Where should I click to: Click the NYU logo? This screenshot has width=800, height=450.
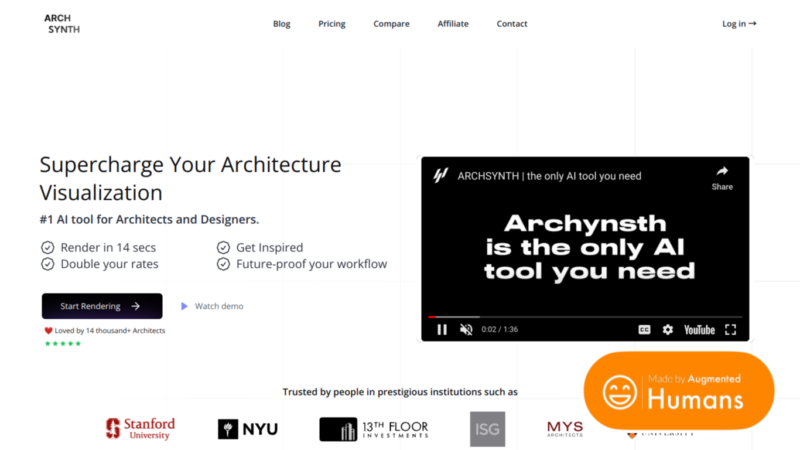pos(248,429)
